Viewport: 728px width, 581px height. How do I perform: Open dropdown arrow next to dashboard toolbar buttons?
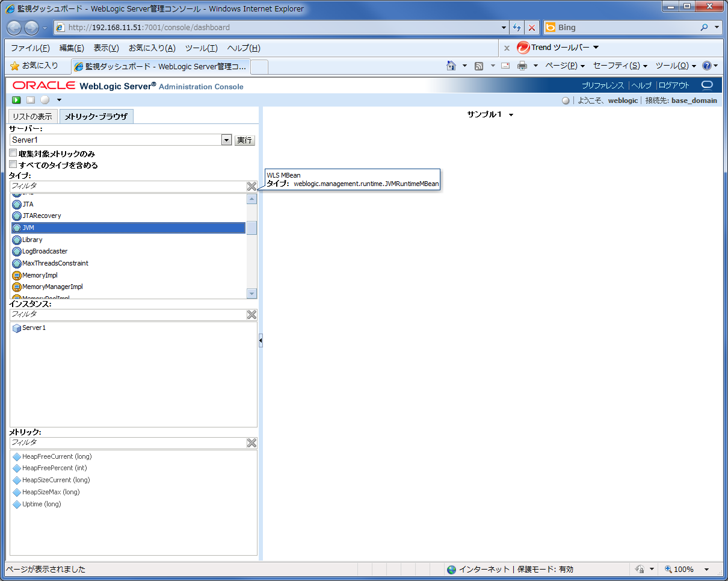coord(59,100)
